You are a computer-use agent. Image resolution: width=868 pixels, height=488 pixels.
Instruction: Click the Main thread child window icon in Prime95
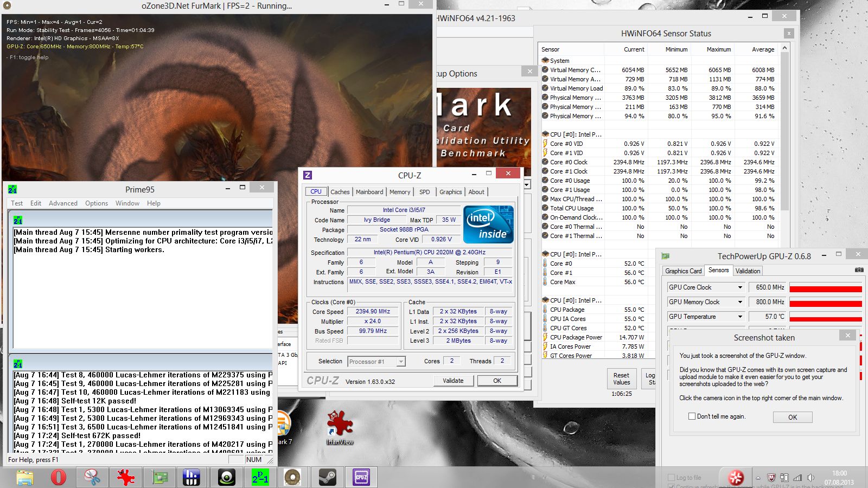click(x=18, y=220)
